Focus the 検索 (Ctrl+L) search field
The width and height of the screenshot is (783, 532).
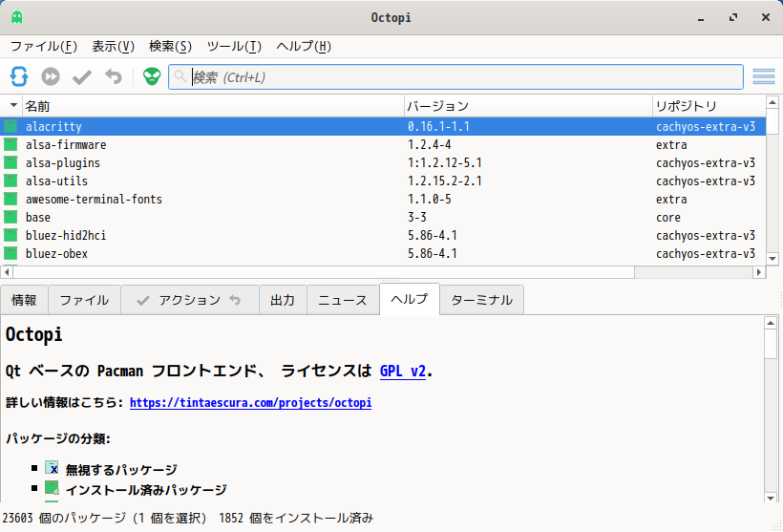pos(455,77)
